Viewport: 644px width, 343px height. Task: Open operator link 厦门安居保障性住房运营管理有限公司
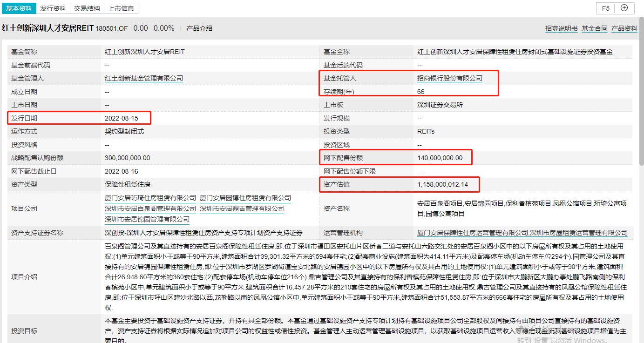(473, 233)
